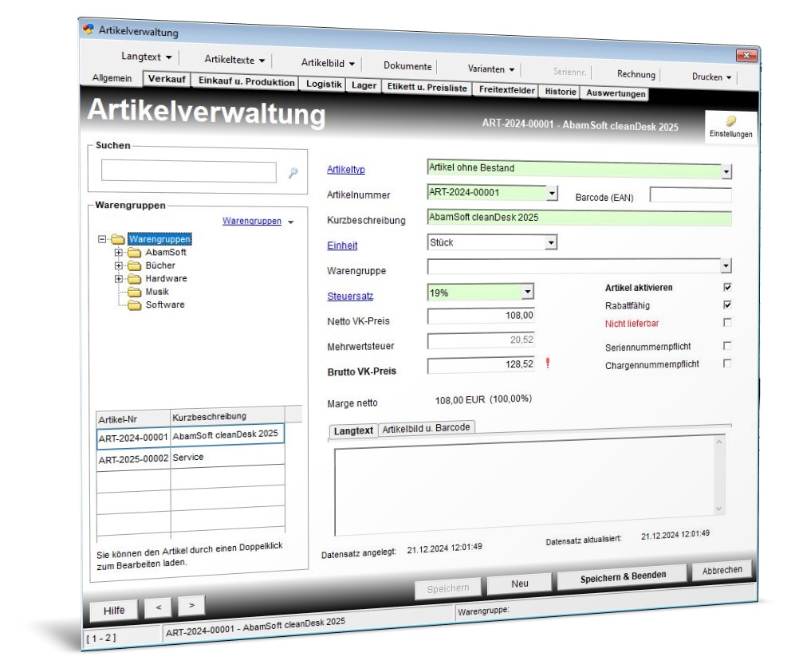
Task: Expand the Bücher tree node
Action: (x=118, y=265)
